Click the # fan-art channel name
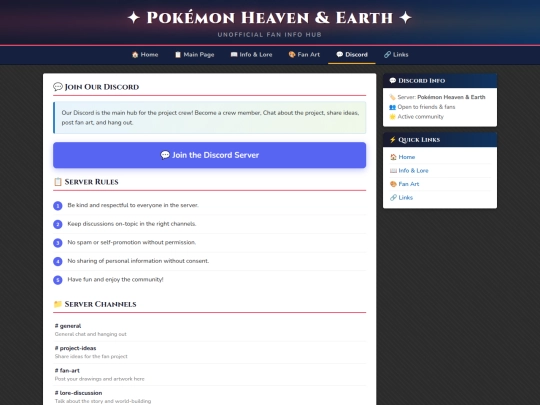The width and height of the screenshot is (540, 405). pyautogui.click(x=67, y=371)
